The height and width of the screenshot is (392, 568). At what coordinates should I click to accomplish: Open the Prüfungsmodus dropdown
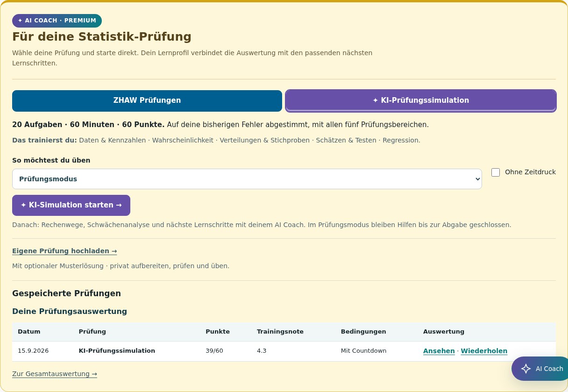coord(247,179)
